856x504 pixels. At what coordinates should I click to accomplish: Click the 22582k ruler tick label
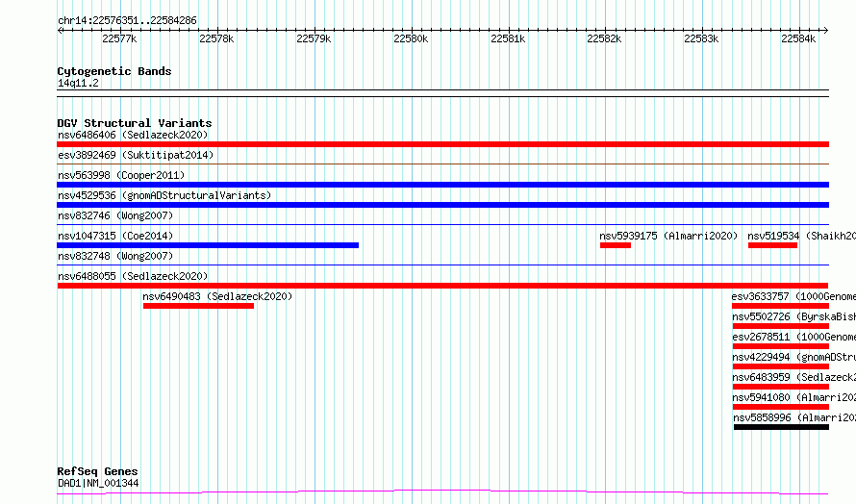tap(604, 38)
